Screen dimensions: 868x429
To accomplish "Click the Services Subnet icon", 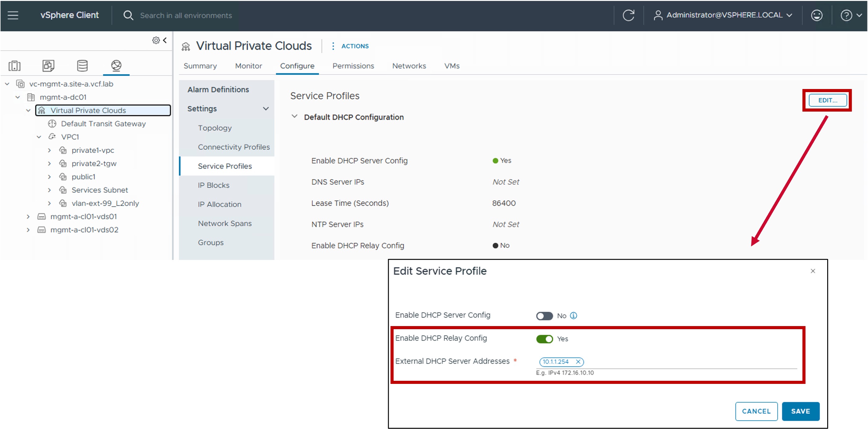I will click(x=63, y=190).
